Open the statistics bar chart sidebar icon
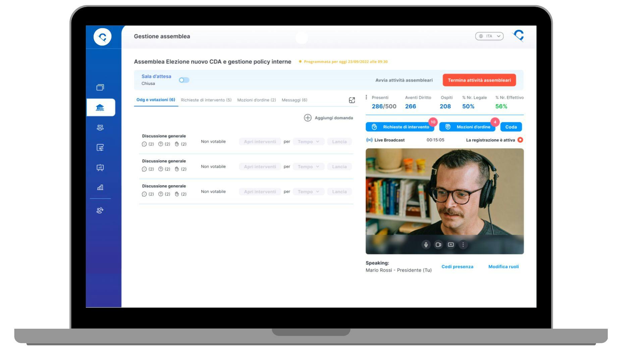The image size is (644, 362). (x=100, y=187)
